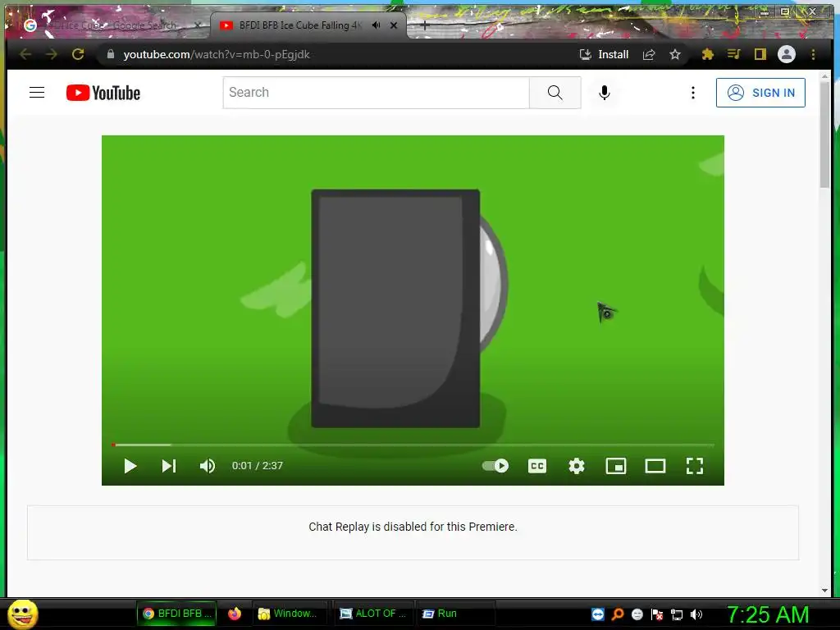Install the YouTube app
840x630 pixels.
[x=604, y=54]
